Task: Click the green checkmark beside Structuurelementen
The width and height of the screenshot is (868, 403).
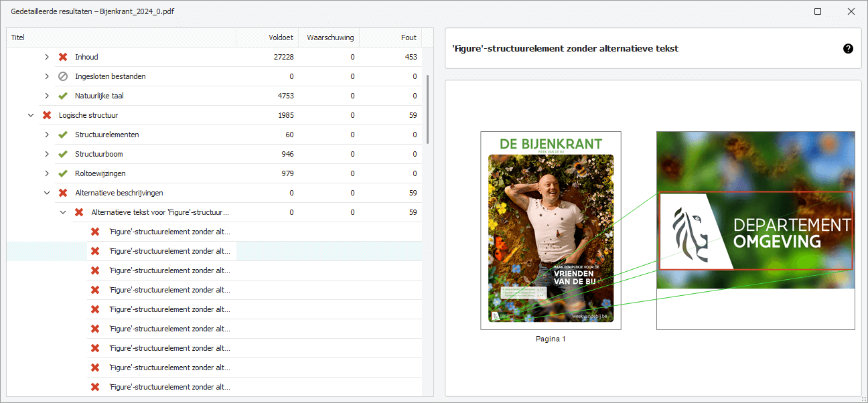Action: 63,135
